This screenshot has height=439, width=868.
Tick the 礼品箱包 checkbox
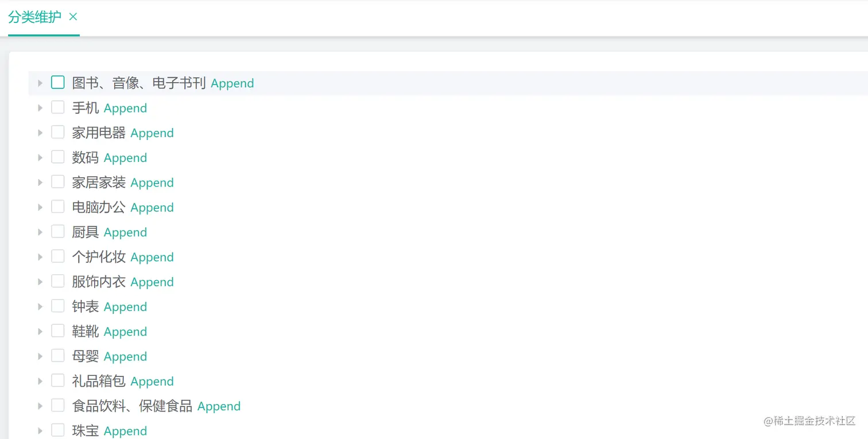click(x=58, y=380)
